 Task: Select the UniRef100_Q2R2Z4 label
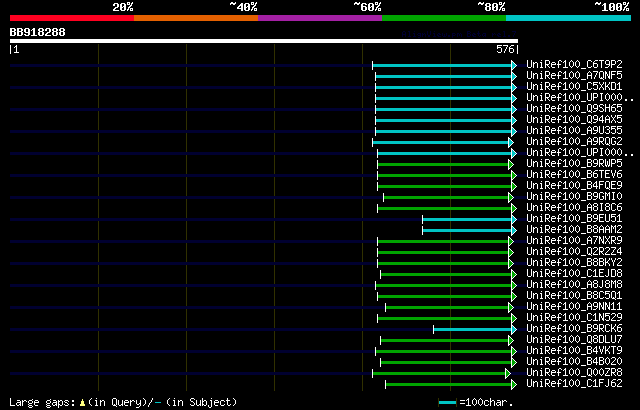(574, 252)
